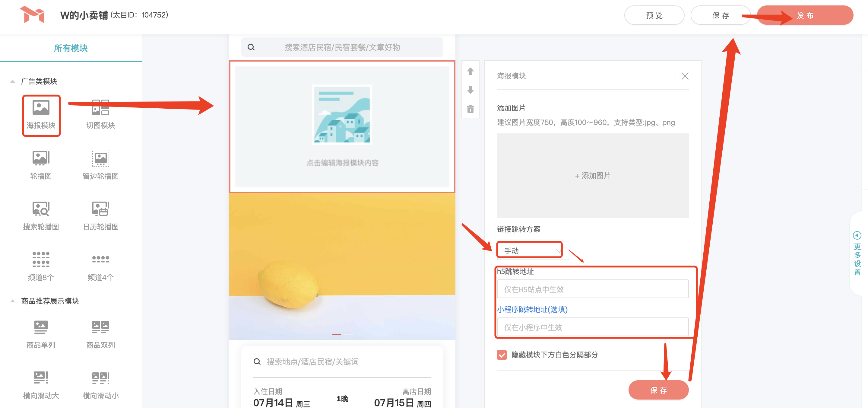Click the search magnifier in top preview bar
This screenshot has width=868, height=408.
(251, 47)
